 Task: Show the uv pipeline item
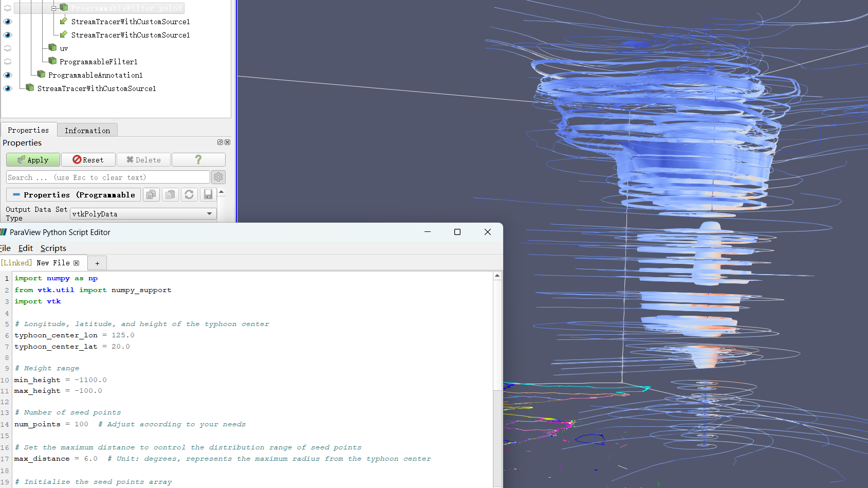pyautogui.click(x=8, y=48)
